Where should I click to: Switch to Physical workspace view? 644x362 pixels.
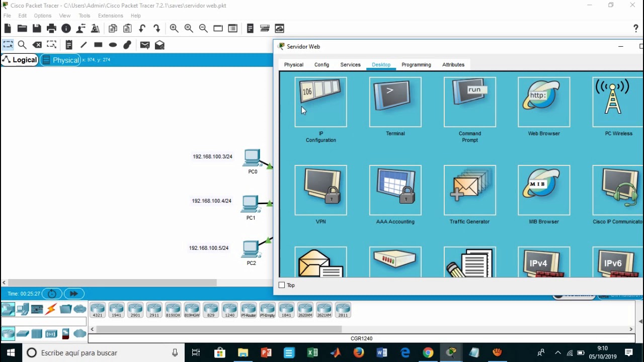coord(60,60)
